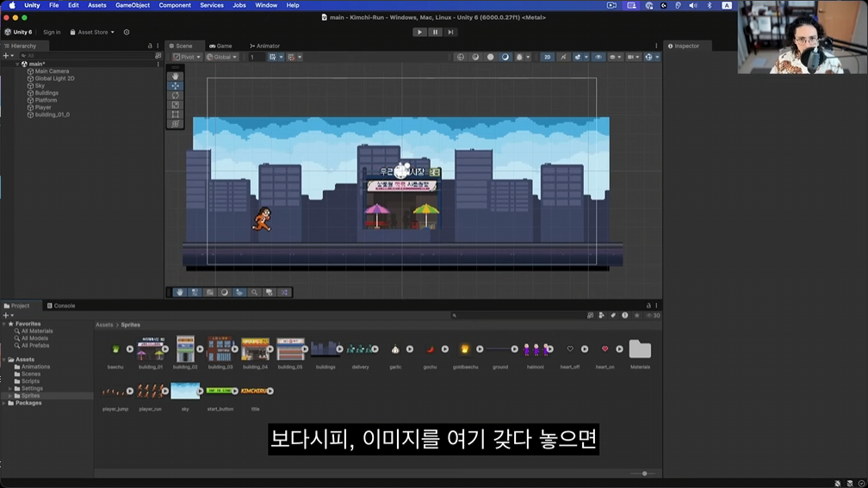Click the Unity 6 account button

(18, 32)
